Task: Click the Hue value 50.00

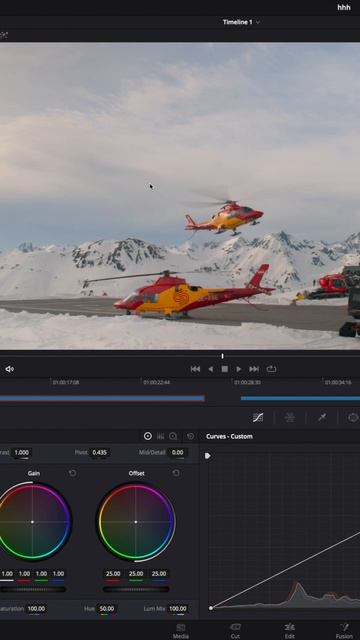Action: tap(107, 609)
